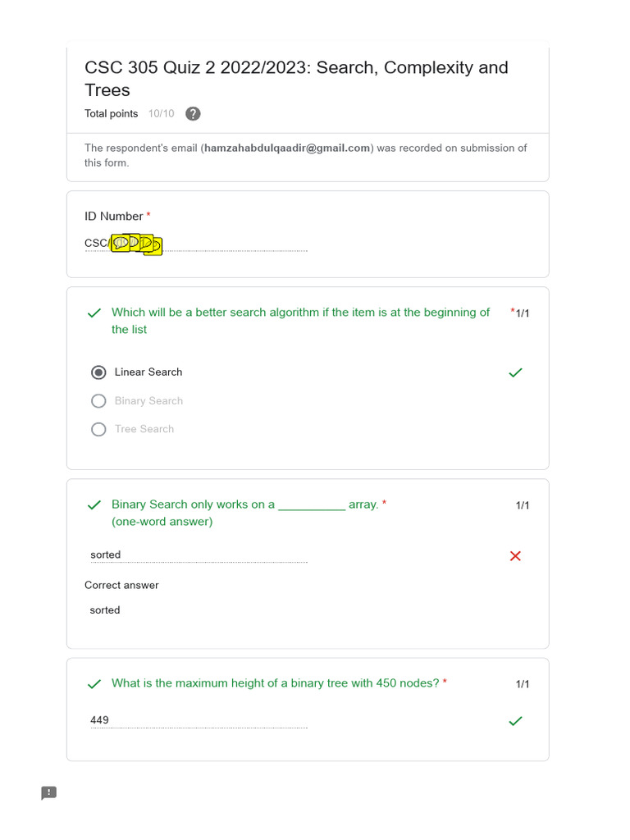Click checkmark before maximum height question
The image size is (630, 840).
(94, 684)
